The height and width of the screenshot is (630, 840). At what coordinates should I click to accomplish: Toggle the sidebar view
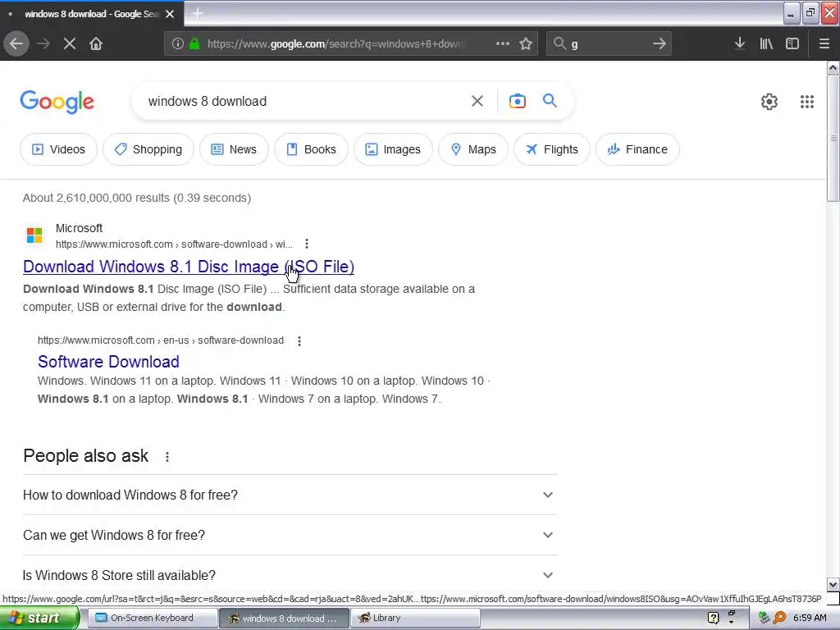(x=792, y=43)
